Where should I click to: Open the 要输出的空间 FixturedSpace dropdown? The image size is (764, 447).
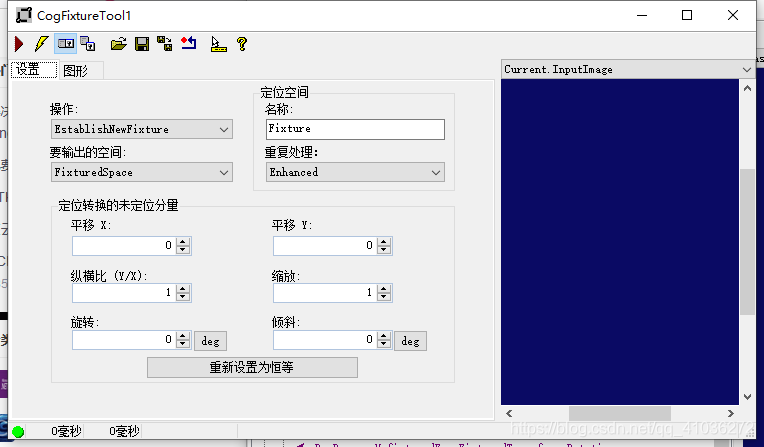point(142,172)
